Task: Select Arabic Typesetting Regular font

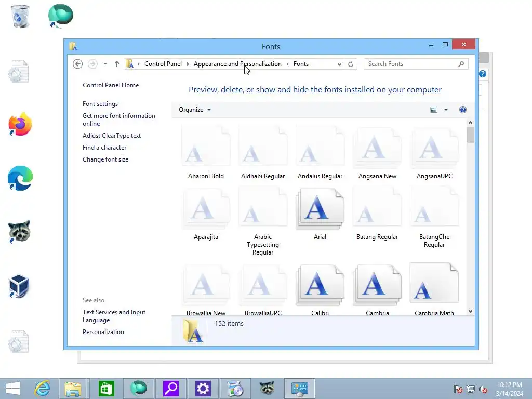Action: [x=263, y=207]
